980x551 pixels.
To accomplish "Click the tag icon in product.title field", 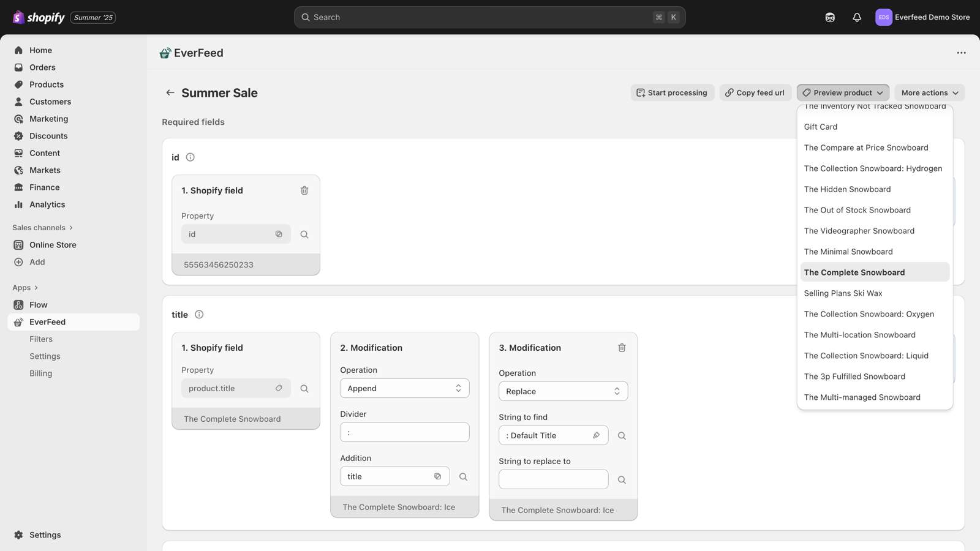I will click(x=279, y=388).
